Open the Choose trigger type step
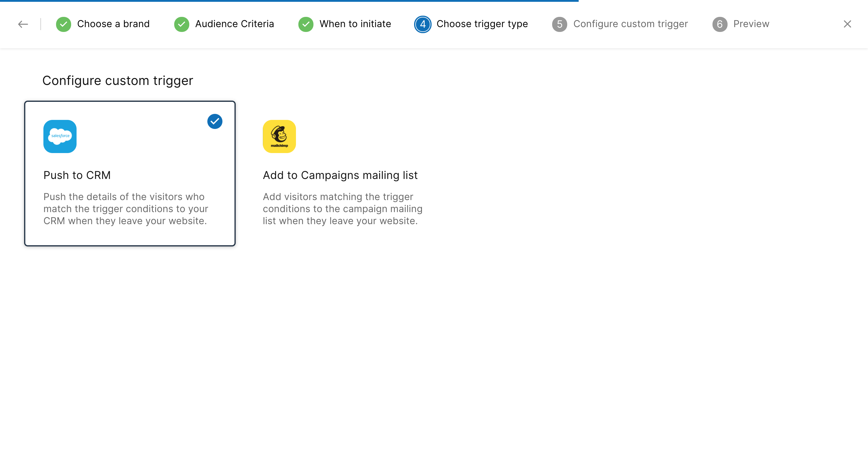This screenshot has width=868, height=473. click(x=482, y=24)
